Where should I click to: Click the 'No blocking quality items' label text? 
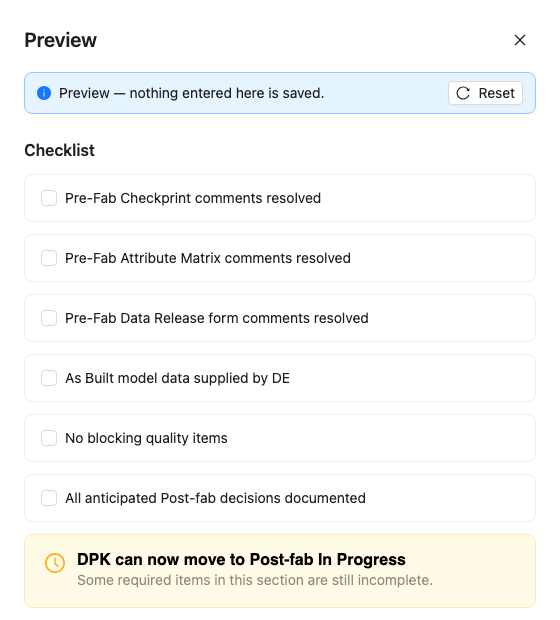pyautogui.click(x=146, y=438)
